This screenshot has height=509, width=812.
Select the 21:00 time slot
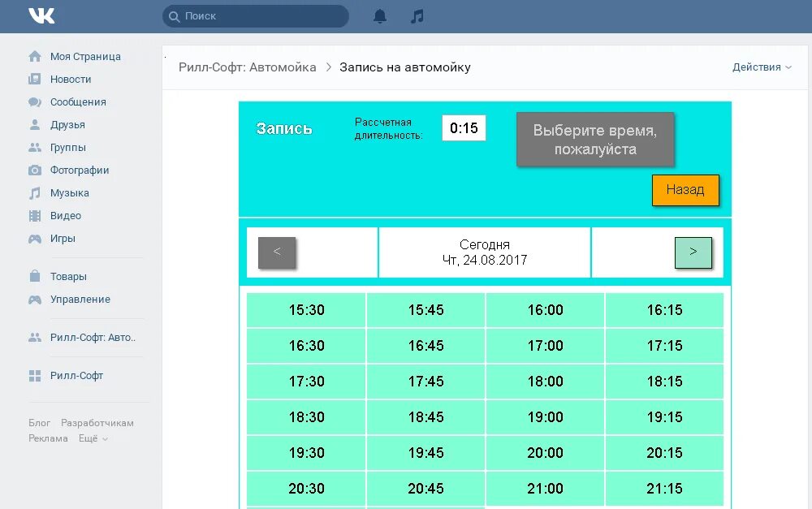pyautogui.click(x=545, y=488)
